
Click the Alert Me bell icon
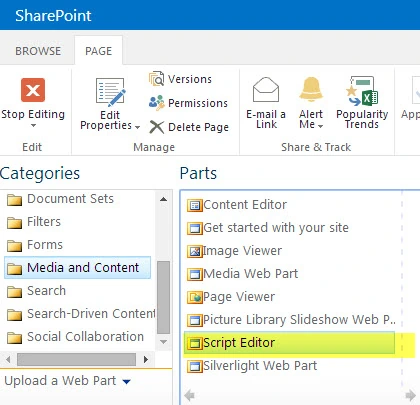click(311, 89)
